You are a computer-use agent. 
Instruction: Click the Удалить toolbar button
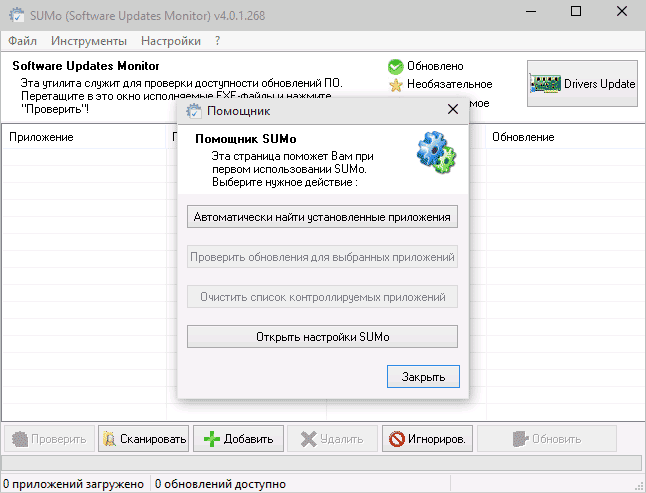[332, 439]
